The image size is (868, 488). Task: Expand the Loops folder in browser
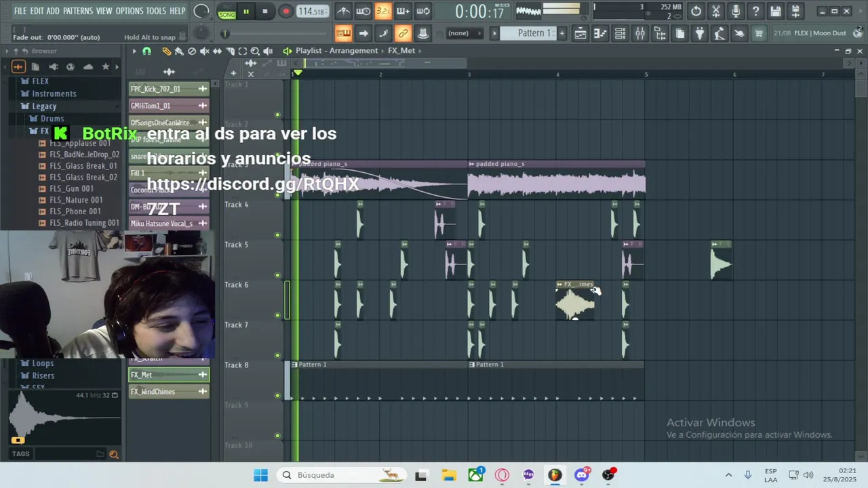43,363
